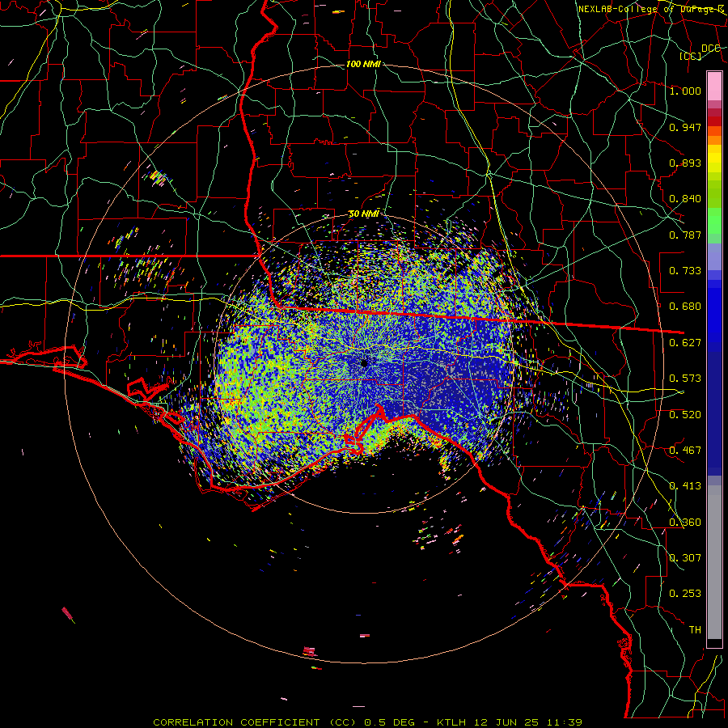Click the 1.000 value on the color scale

(685, 91)
